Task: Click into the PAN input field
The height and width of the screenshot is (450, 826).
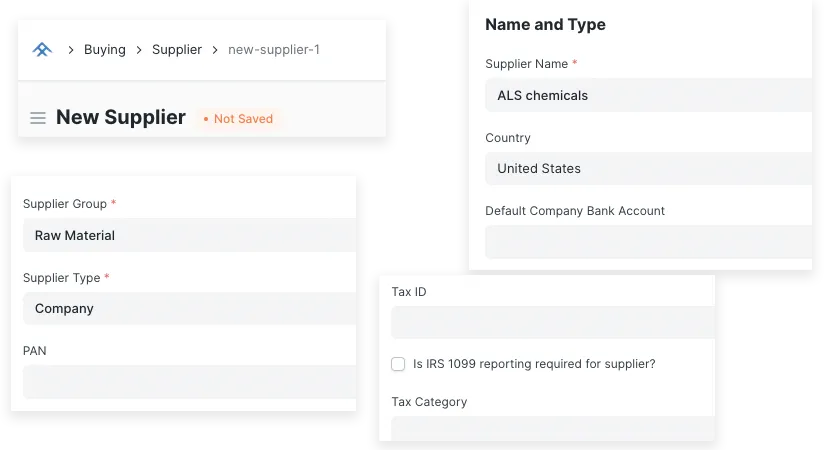Action: pyautogui.click(x=188, y=382)
